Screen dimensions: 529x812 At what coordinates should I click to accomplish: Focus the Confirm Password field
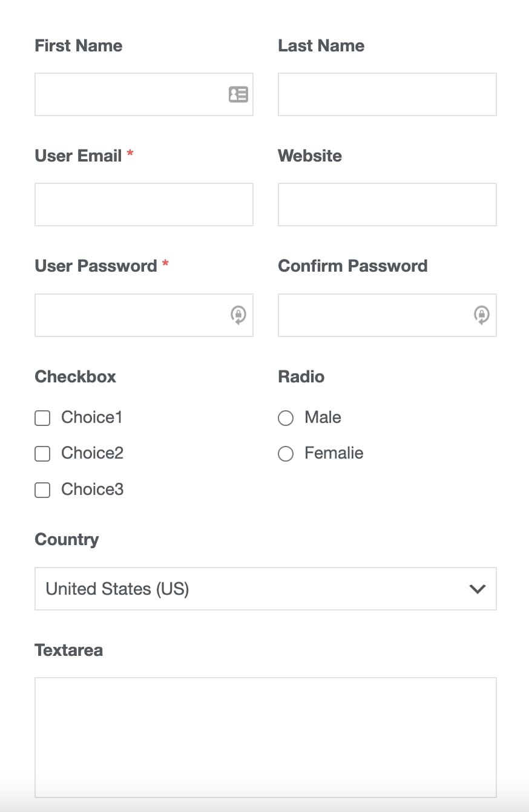tap(387, 315)
